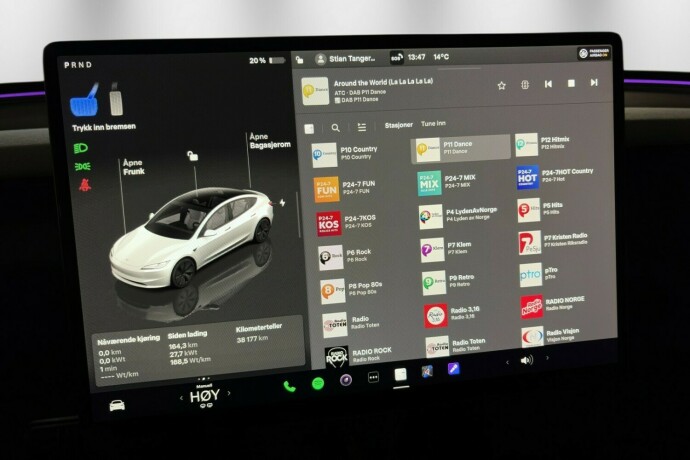This screenshot has width=690, height=460.
Task: Play the P7 Kristen Radio station
Action: click(554, 241)
